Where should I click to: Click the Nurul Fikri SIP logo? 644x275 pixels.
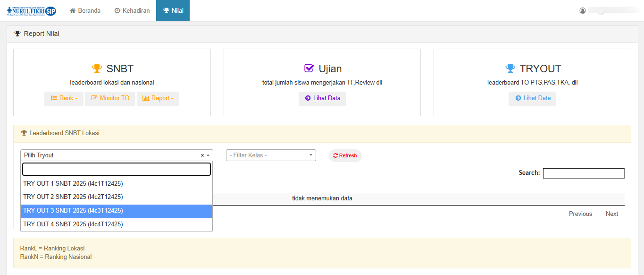(32, 10)
